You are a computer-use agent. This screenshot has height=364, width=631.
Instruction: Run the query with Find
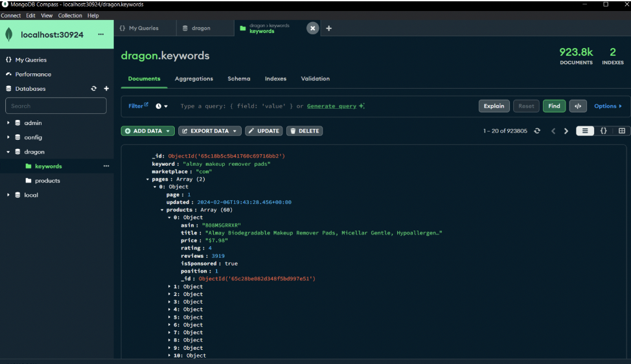[554, 106]
